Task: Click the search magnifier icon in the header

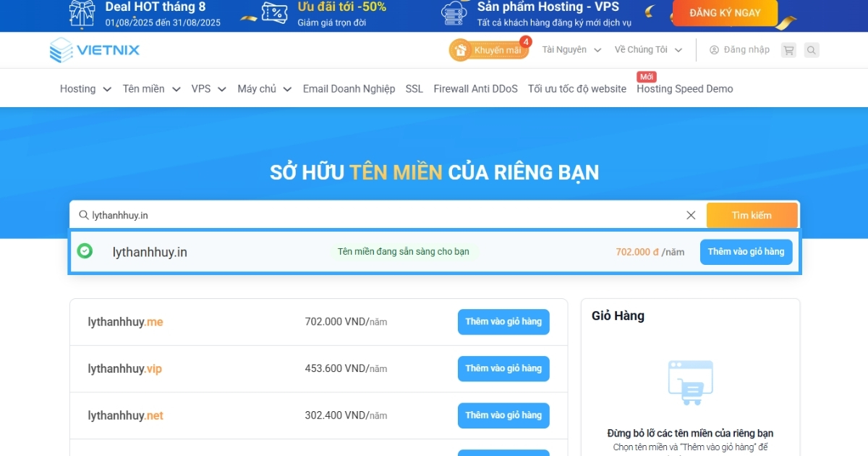Action: [x=811, y=49]
